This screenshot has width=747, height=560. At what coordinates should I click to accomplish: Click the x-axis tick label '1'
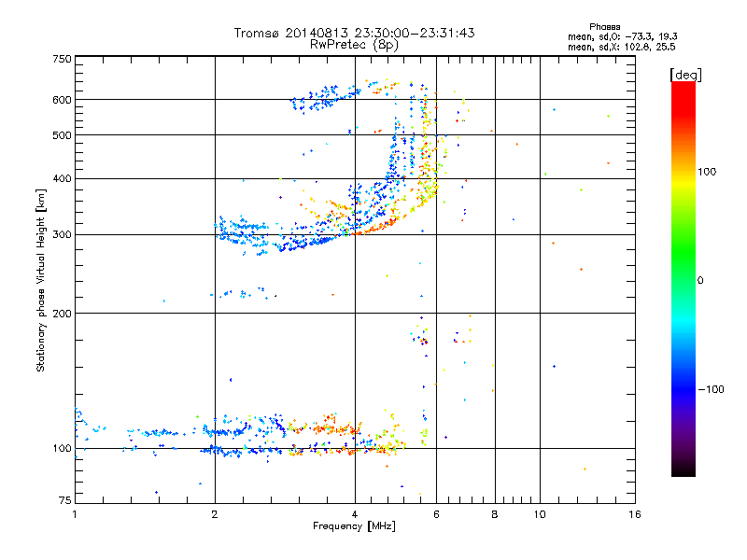coord(75,514)
